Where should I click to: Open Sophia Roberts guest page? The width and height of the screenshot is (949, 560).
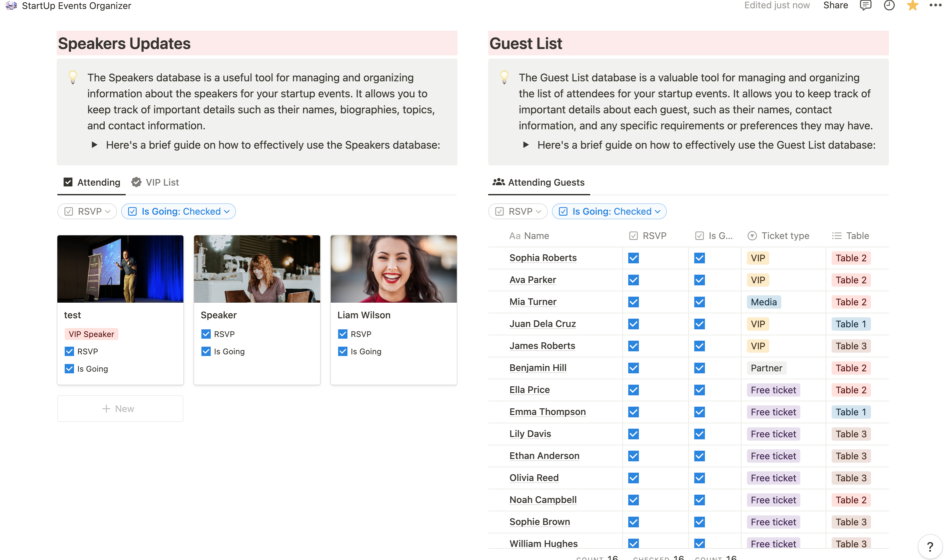(543, 258)
